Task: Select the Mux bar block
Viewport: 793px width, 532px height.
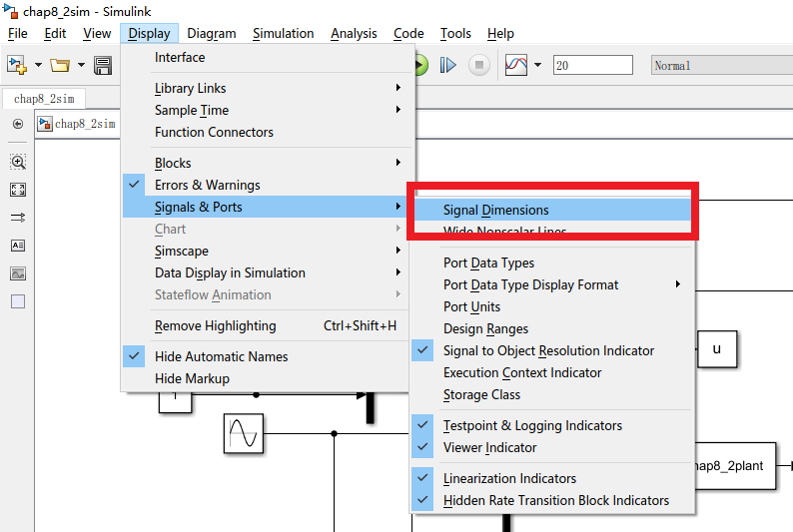Action: [371, 407]
